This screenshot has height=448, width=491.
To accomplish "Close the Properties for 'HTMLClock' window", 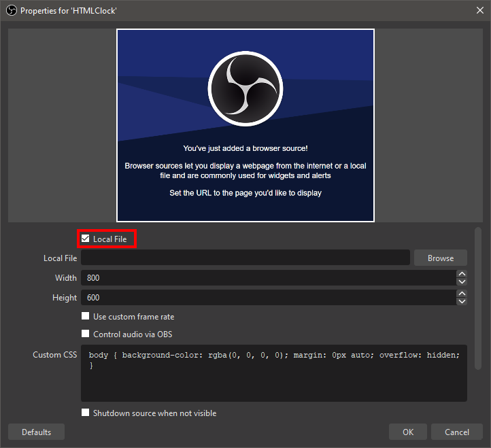I will pyautogui.click(x=479, y=10).
